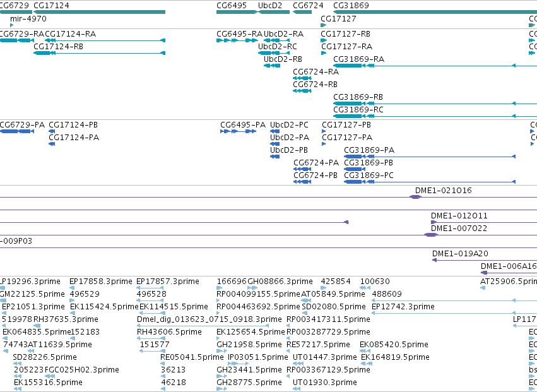Viewport: 537px width, 392px height.
Task: Click EST RE05041.5prime label
Action: [192, 357]
